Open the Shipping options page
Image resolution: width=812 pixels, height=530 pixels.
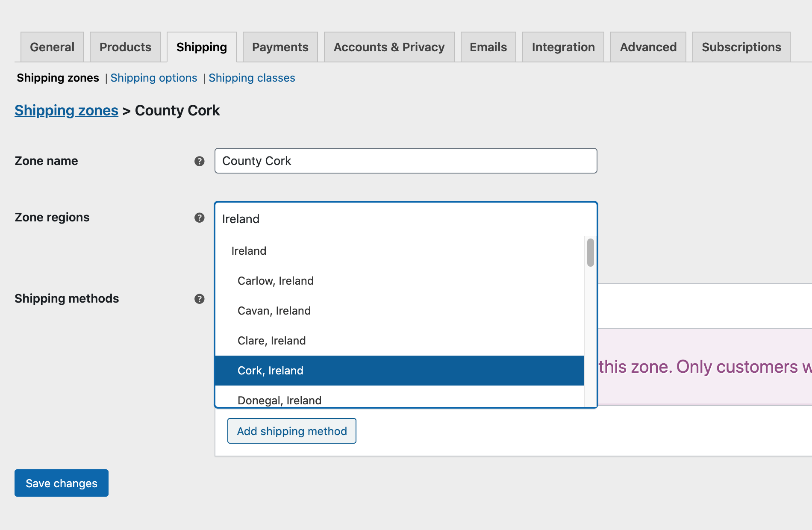coord(154,78)
